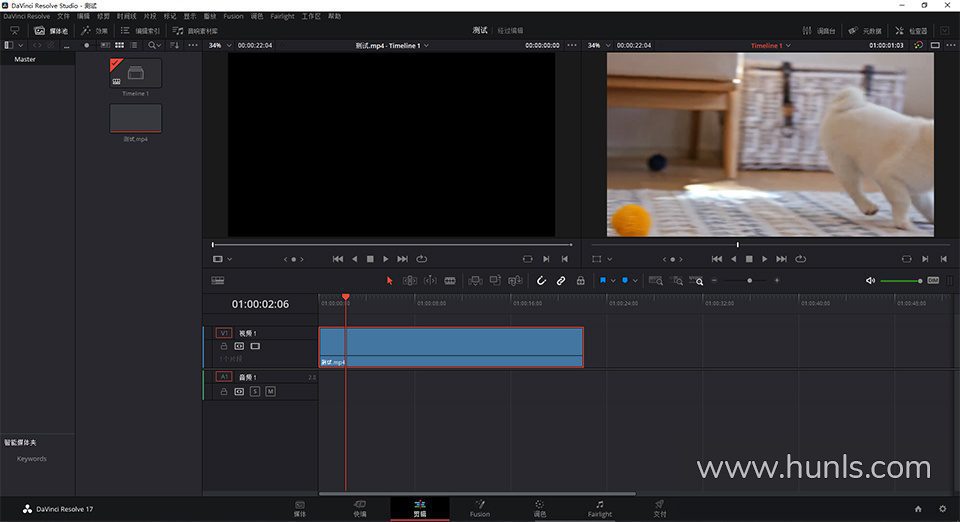Click the red playhead on the ruler

click(346, 297)
